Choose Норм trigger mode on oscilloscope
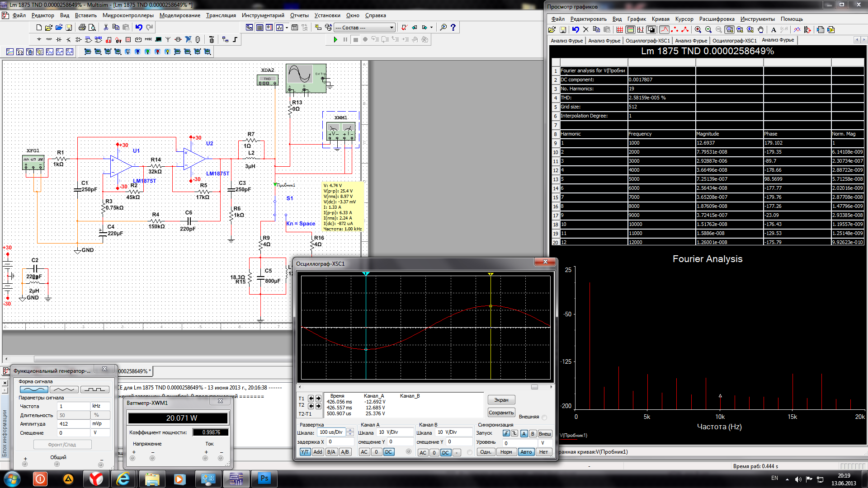 coord(506,452)
